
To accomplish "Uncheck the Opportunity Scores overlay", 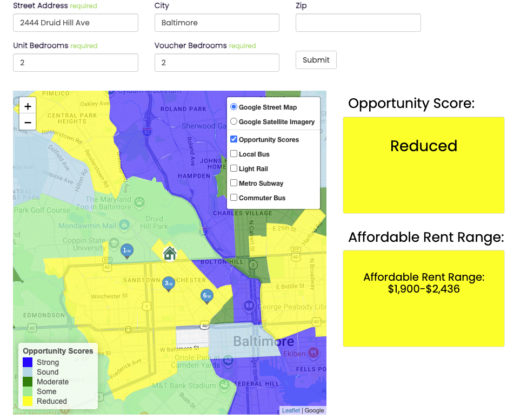I will [x=233, y=139].
